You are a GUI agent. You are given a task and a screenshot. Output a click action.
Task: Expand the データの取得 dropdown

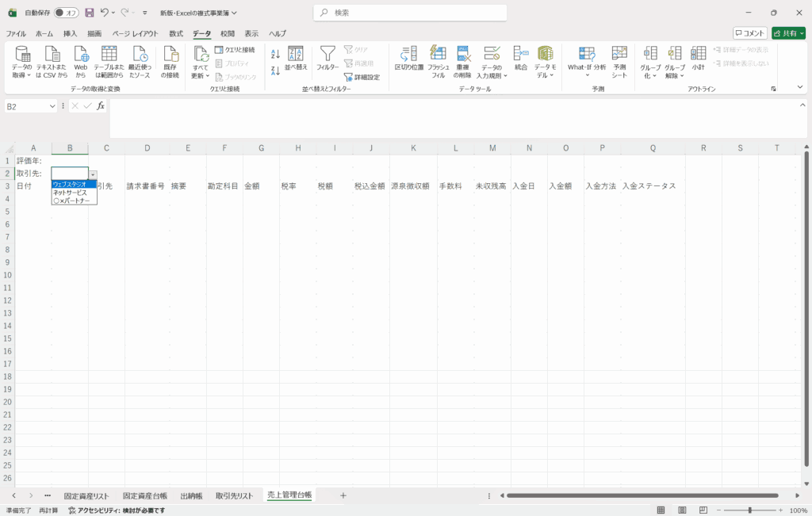22,62
